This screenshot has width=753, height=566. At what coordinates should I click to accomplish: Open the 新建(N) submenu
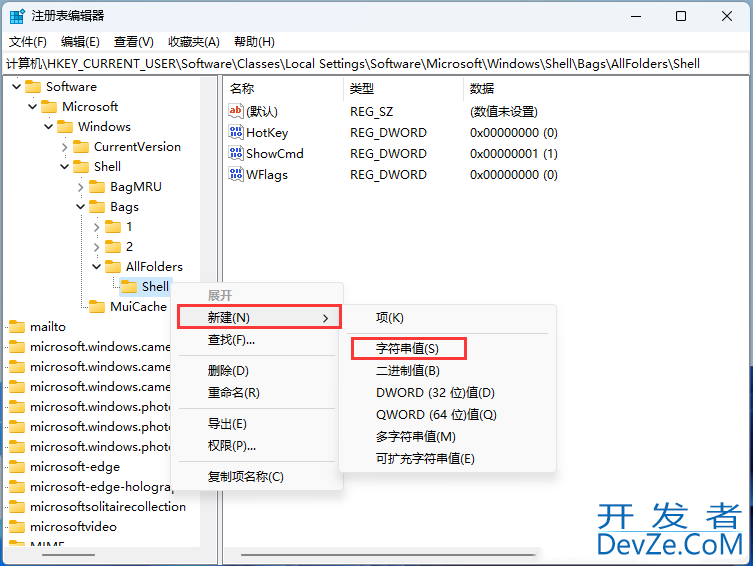tap(259, 317)
